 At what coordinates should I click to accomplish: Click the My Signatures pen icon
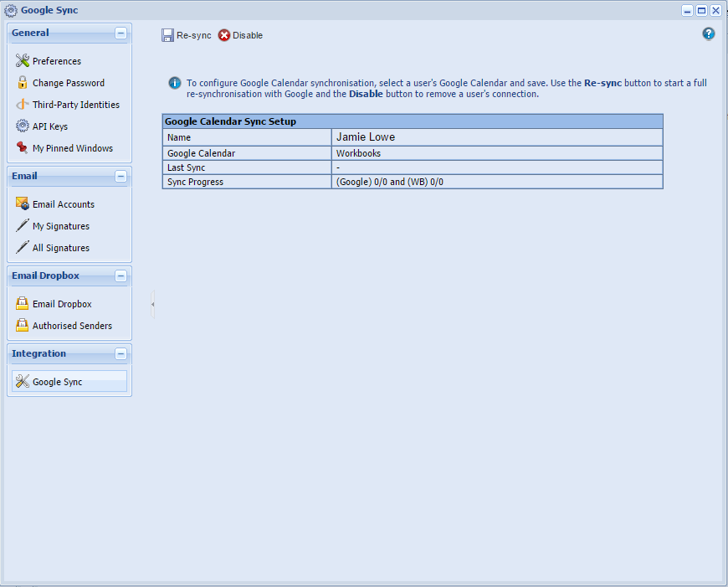pos(23,225)
